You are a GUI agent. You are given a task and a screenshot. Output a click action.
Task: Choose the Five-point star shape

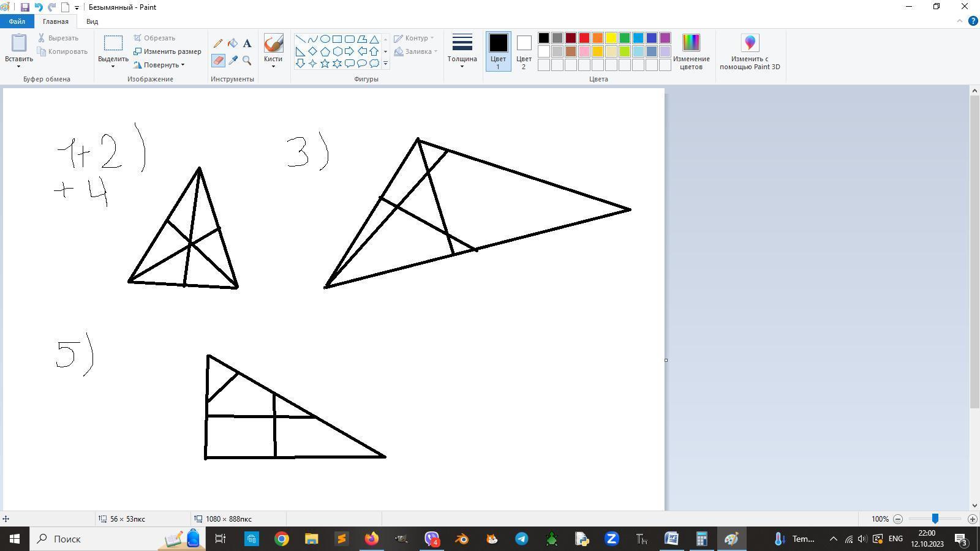tap(325, 63)
